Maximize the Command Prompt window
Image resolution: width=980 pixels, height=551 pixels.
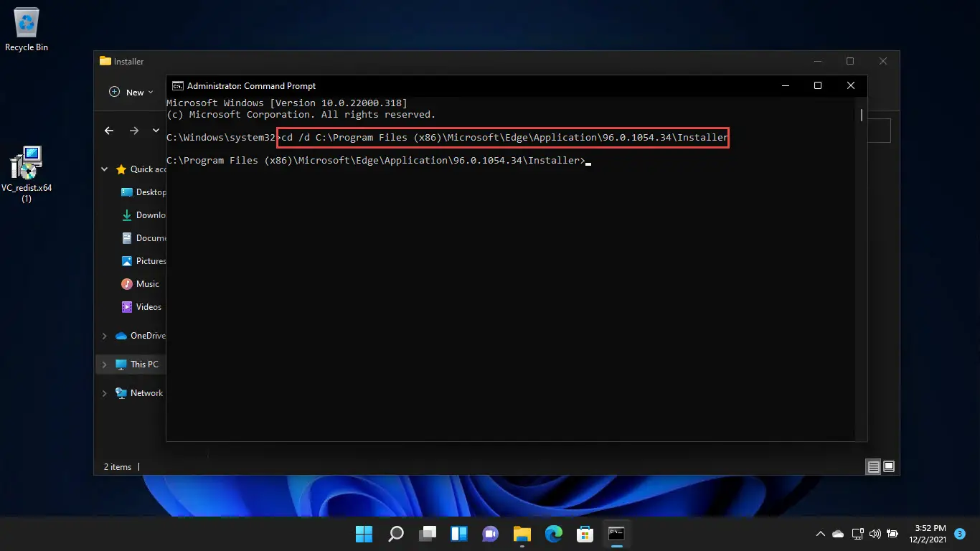coord(817,85)
